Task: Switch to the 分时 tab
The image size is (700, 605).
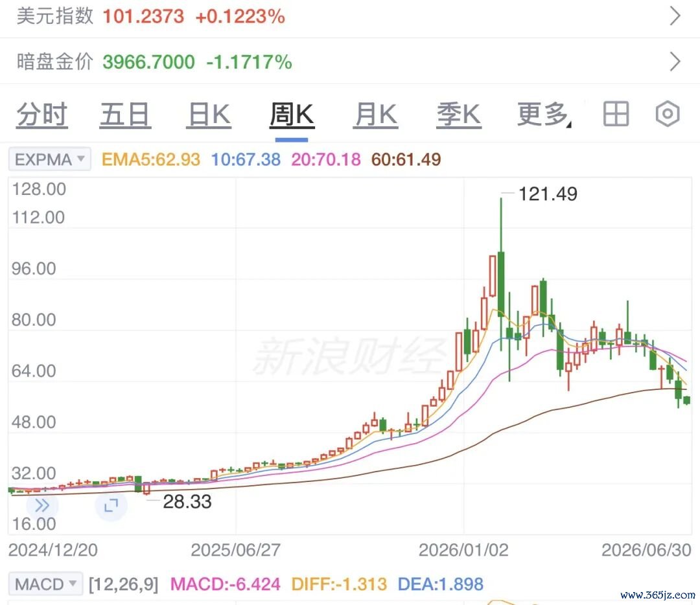Action: 42,115
